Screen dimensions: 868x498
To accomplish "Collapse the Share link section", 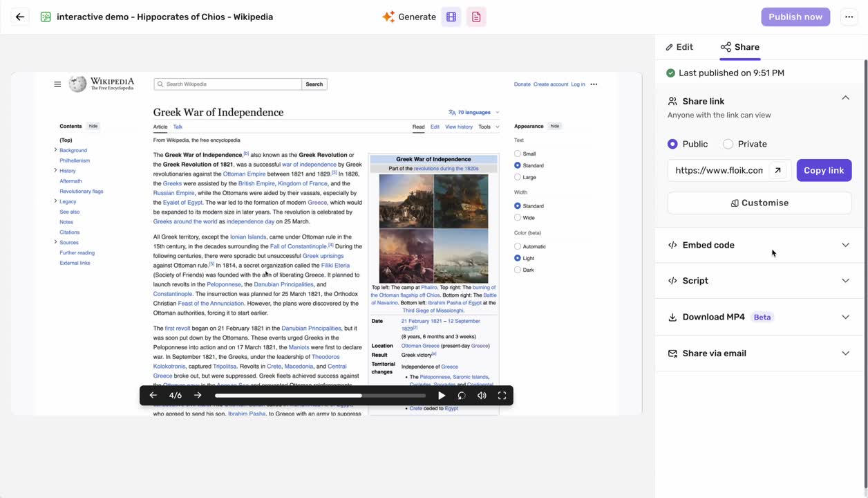I will (845, 98).
